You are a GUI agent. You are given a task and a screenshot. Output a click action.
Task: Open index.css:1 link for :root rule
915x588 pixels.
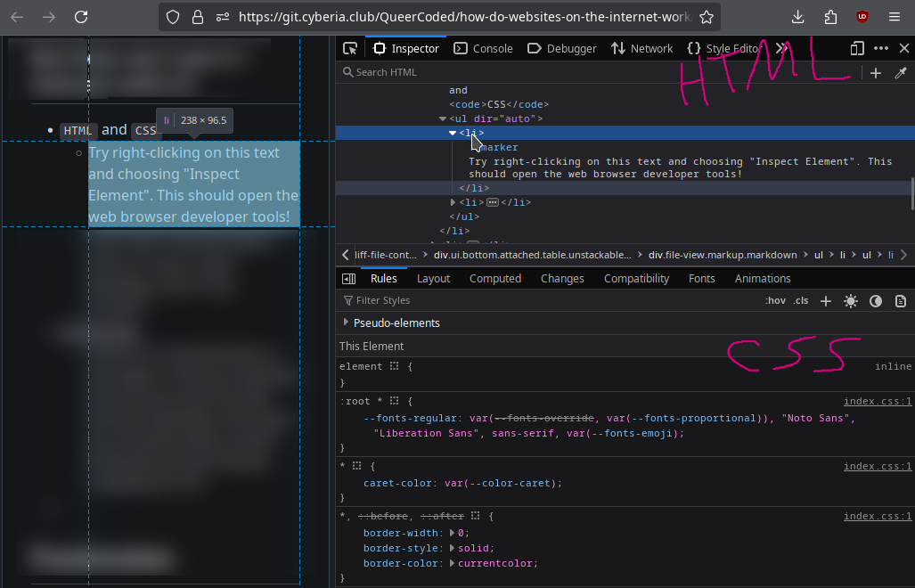(877, 401)
